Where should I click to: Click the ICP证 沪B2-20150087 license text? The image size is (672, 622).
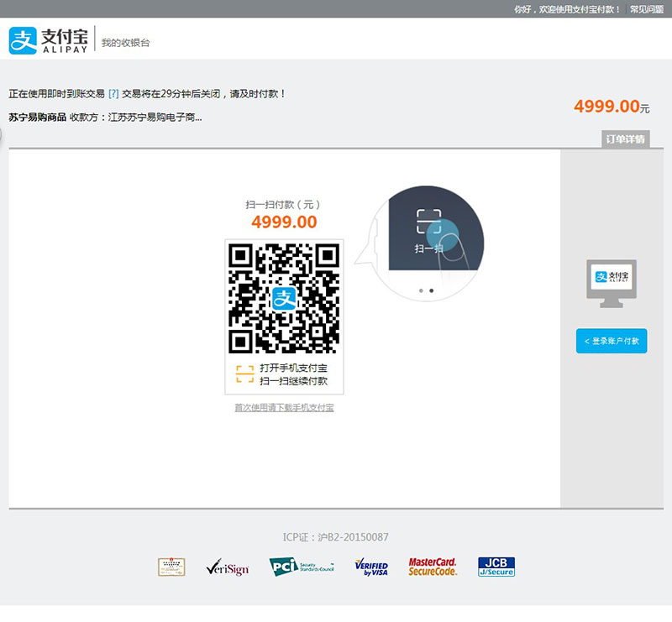[x=335, y=537]
